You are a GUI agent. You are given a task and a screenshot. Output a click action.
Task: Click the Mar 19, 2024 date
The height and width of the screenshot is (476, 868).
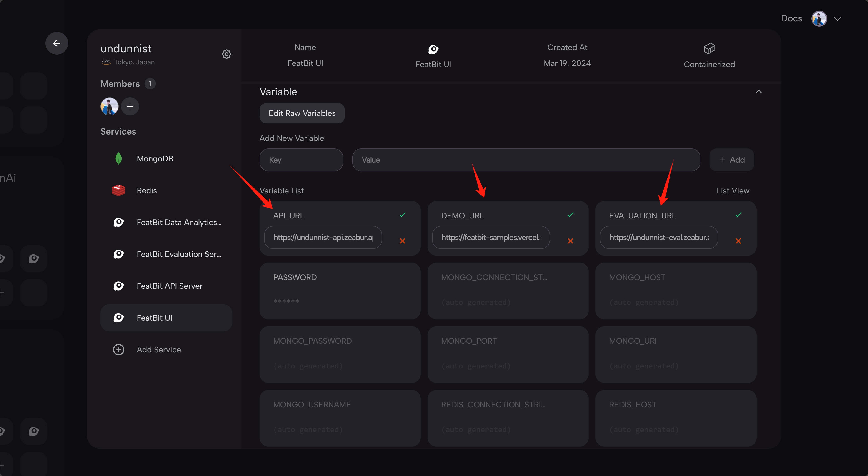point(567,63)
